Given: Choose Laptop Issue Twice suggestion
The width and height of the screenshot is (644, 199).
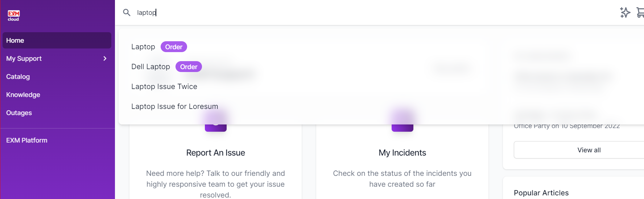Looking at the screenshot, I should [x=164, y=86].
